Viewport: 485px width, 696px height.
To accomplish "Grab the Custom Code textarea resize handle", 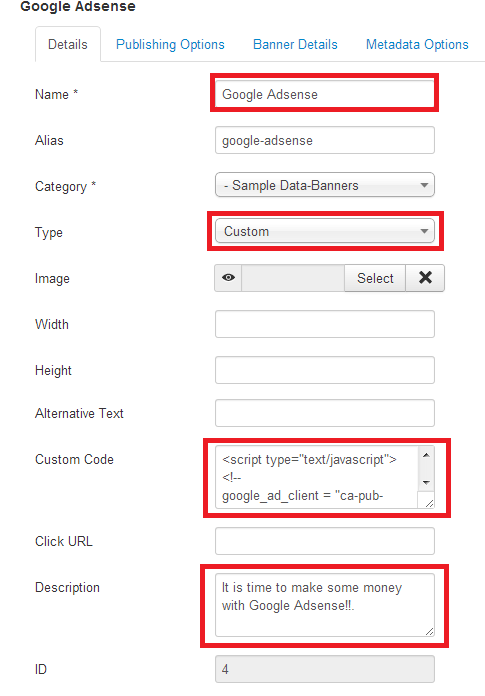I will 429,503.
